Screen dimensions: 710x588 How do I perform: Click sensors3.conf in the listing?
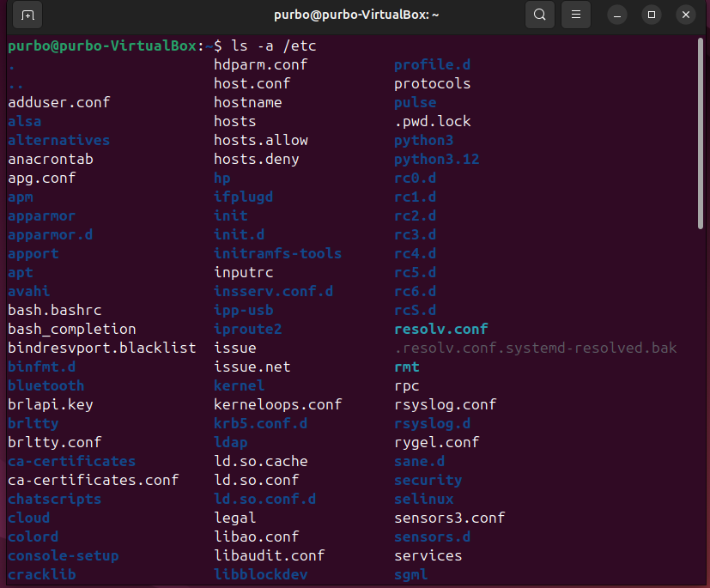pyautogui.click(x=450, y=518)
